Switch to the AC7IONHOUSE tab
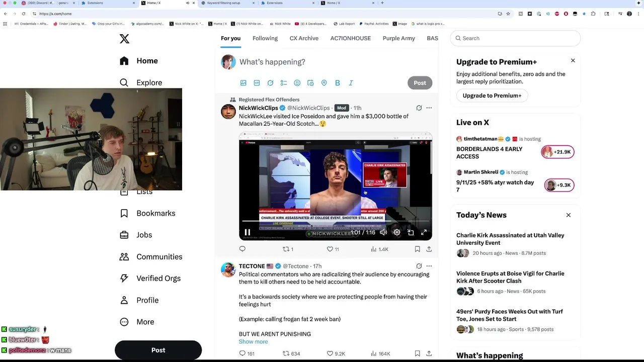The height and width of the screenshot is (362, 644). click(351, 38)
